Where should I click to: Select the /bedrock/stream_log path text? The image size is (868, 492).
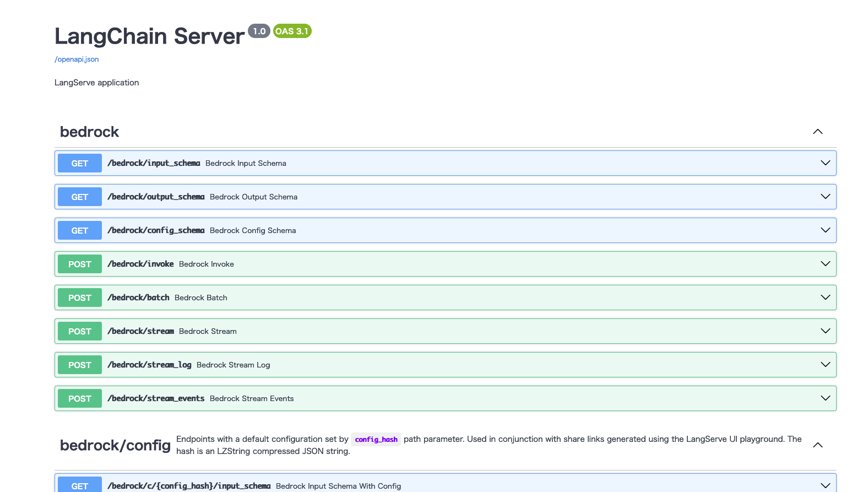coord(149,365)
